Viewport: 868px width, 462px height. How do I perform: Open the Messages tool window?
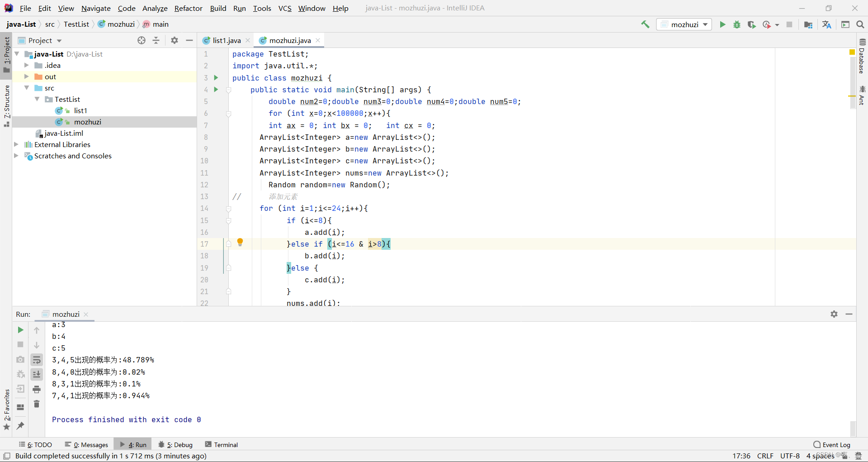(x=86, y=445)
